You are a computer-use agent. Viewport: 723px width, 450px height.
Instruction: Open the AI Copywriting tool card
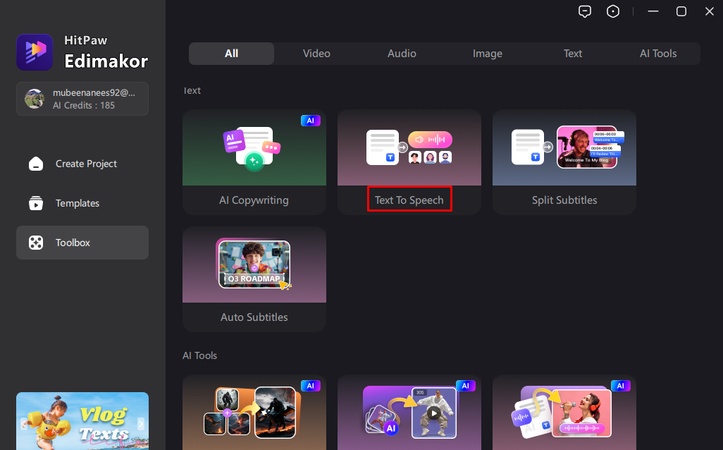[x=254, y=162]
